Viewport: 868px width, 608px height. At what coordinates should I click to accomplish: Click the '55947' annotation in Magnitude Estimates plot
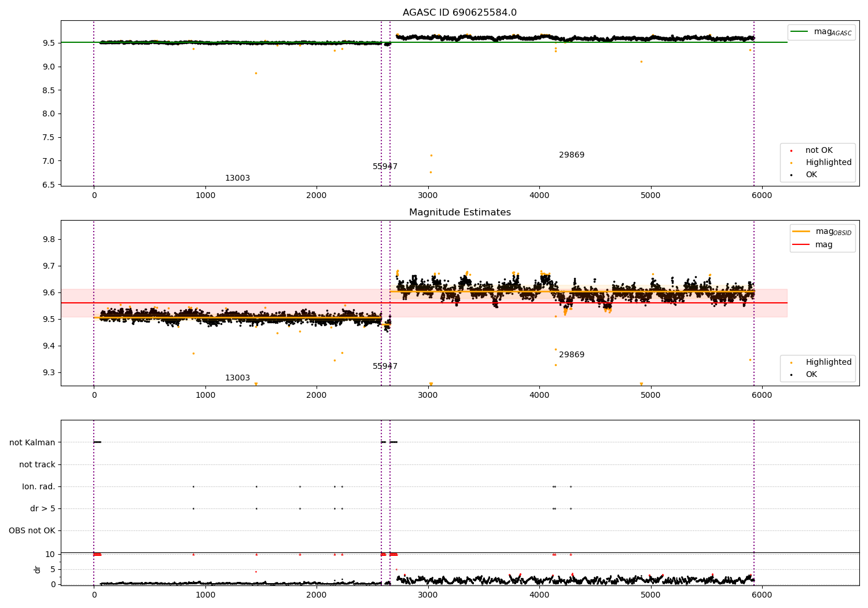(385, 367)
